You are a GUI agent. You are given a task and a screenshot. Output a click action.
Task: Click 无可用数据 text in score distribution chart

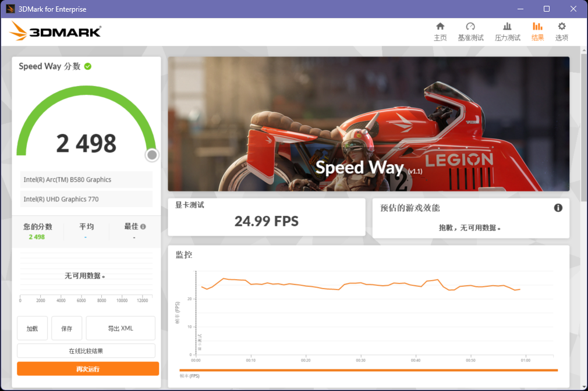pyautogui.click(x=84, y=276)
